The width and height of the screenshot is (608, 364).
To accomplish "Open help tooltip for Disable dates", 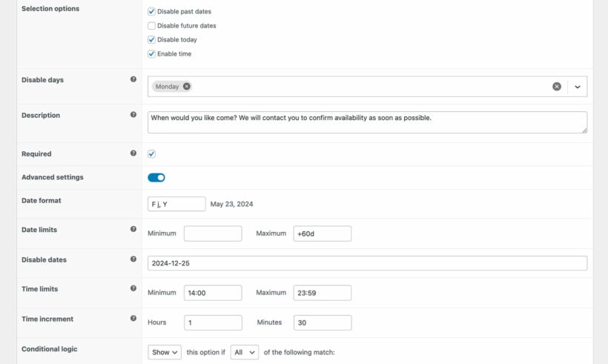I will 133,259.
